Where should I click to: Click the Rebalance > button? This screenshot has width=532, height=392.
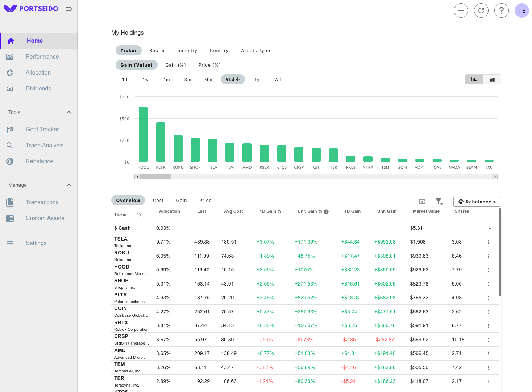point(477,202)
